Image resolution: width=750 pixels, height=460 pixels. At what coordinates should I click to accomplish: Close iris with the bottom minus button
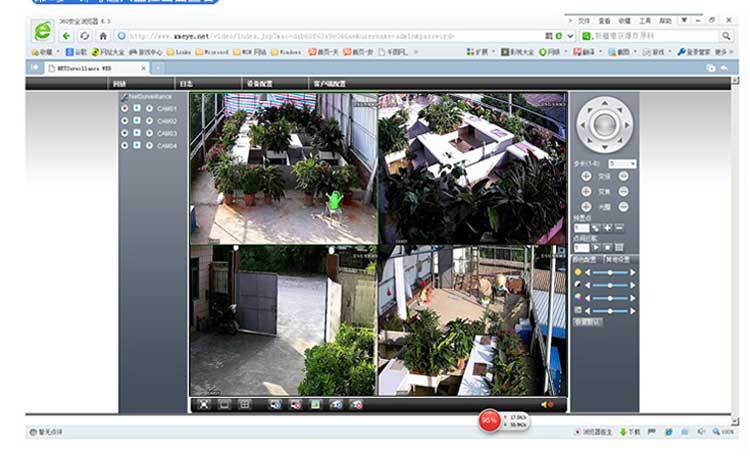[623, 207]
